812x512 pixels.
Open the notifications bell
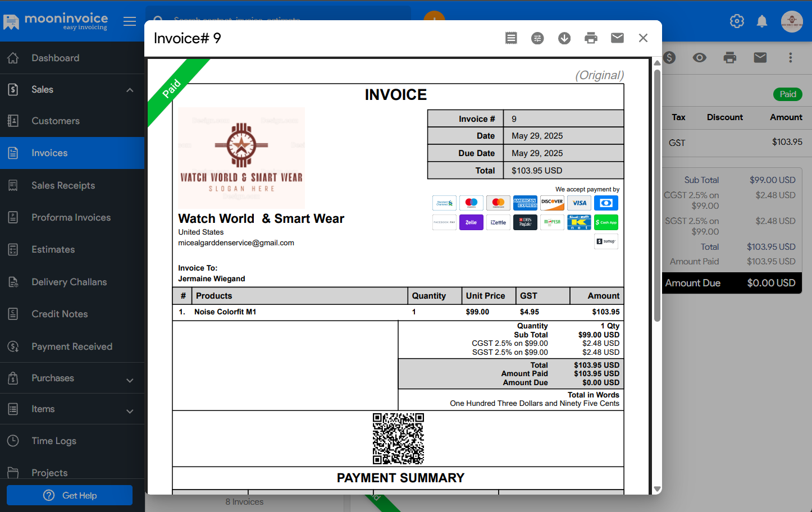(762, 21)
